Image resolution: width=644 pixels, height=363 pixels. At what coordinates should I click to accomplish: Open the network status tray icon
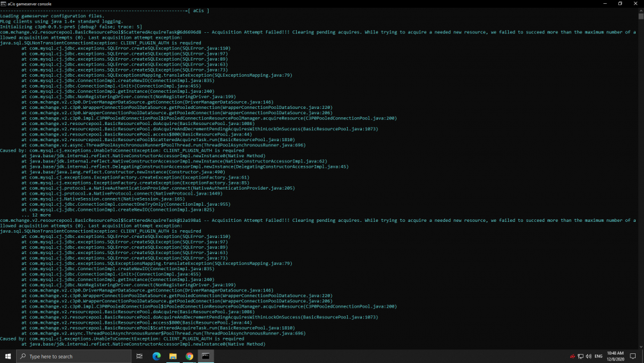pyautogui.click(x=580, y=356)
